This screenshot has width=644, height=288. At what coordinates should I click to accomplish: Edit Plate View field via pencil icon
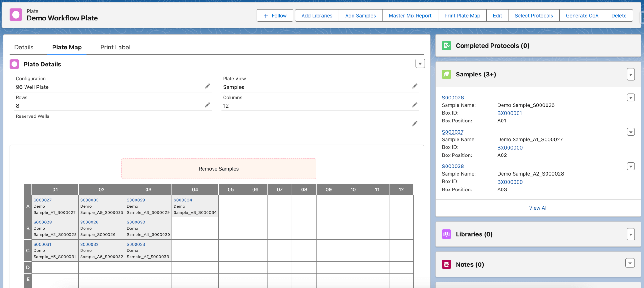coord(415,86)
